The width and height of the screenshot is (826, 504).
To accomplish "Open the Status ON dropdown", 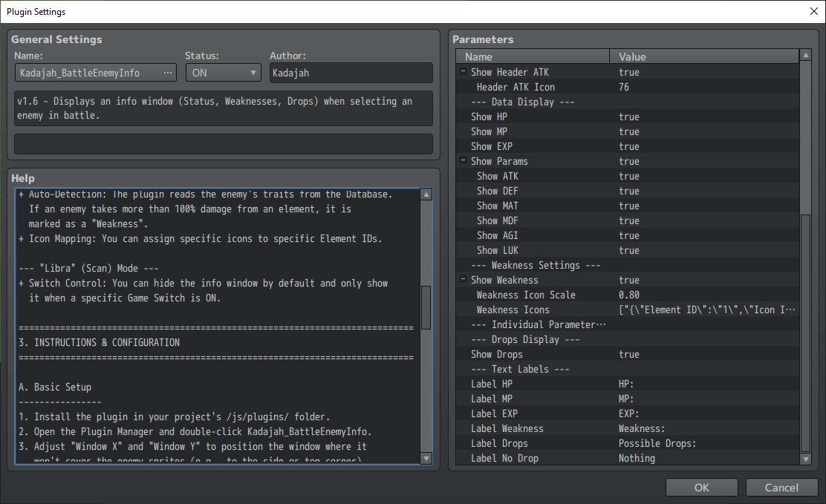I will click(x=224, y=73).
